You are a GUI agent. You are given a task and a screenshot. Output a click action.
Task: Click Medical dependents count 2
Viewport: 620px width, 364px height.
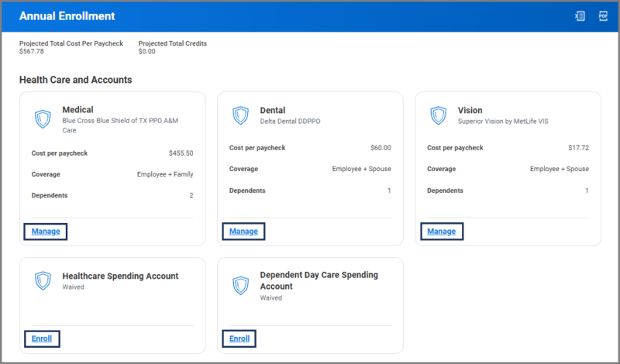tap(191, 195)
